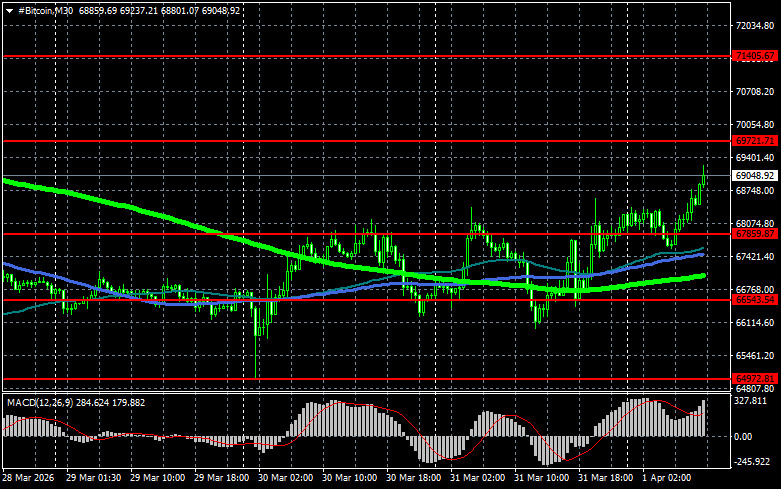The height and width of the screenshot is (489, 781).
Task: Select the 67421.40 price scale value
Action: [755, 256]
